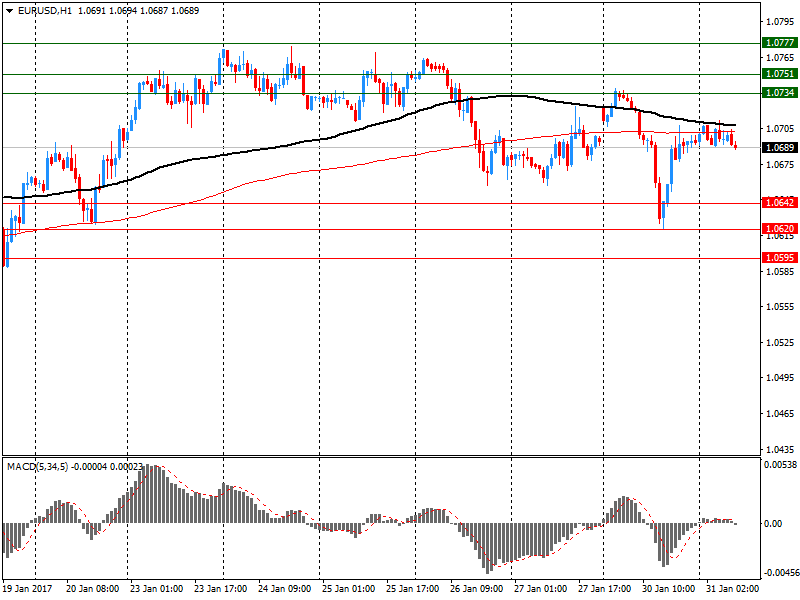The width and height of the screenshot is (800, 600).
Task: Click the MACD(5,34,5) indicator label
Action: (37, 466)
